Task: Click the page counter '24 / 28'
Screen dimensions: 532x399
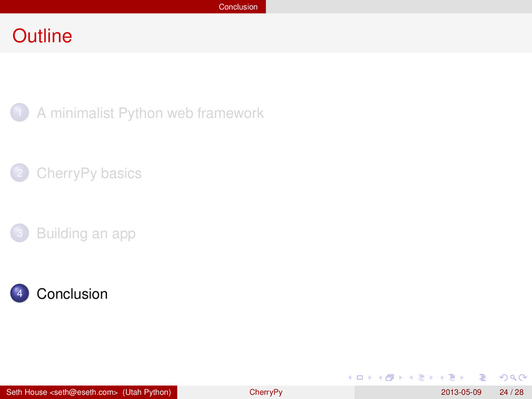Action: point(512,392)
